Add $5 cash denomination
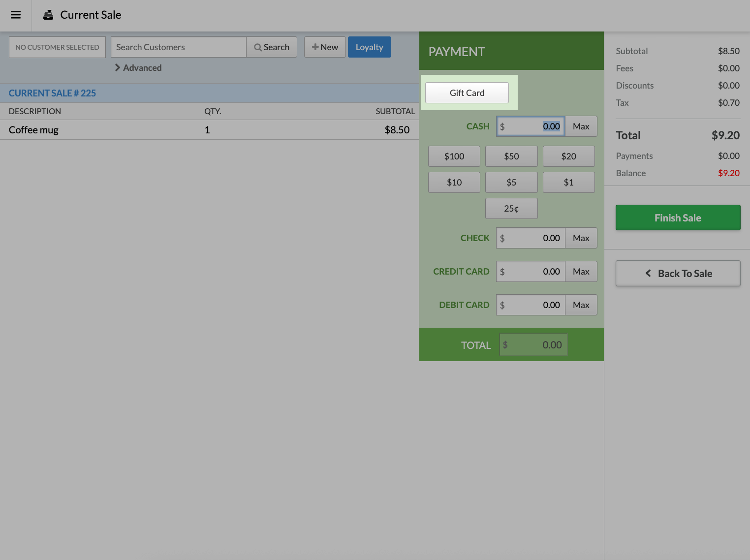The width and height of the screenshot is (750, 560). 511,183
